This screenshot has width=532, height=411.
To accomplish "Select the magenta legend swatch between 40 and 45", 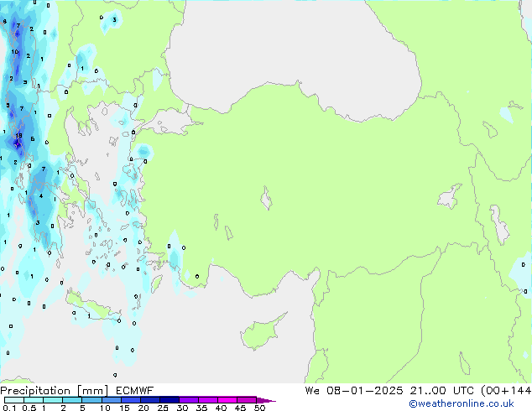I will (227, 400).
